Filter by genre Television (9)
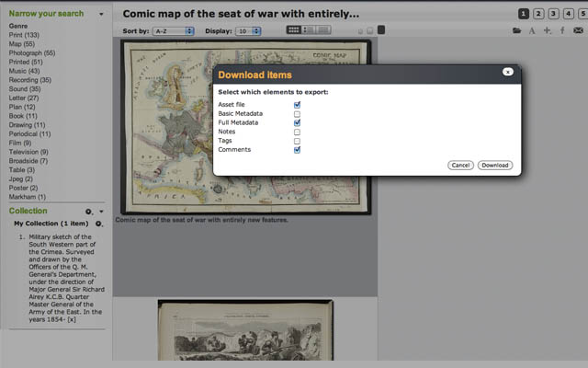Screen dimensions: 588x368 click(x=28, y=152)
